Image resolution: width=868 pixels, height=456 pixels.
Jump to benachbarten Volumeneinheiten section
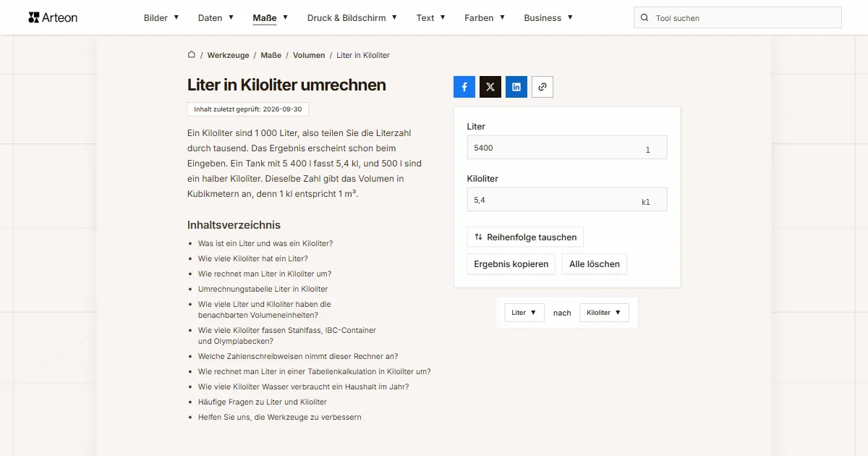click(x=265, y=310)
